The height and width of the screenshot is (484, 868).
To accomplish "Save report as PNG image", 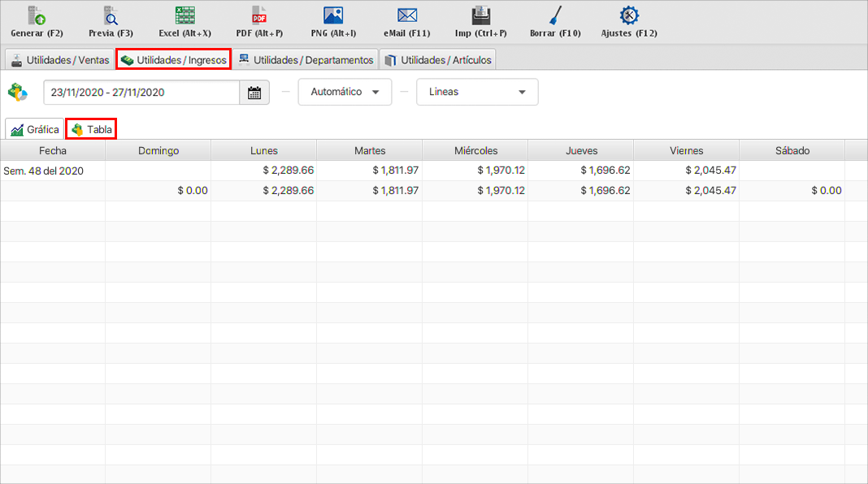I will click(x=333, y=16).
